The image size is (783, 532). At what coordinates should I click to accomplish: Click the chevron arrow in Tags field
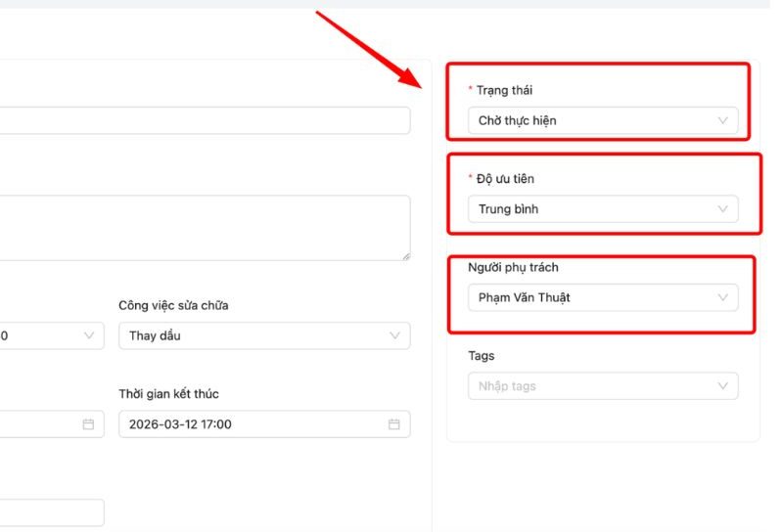point(723,386)
